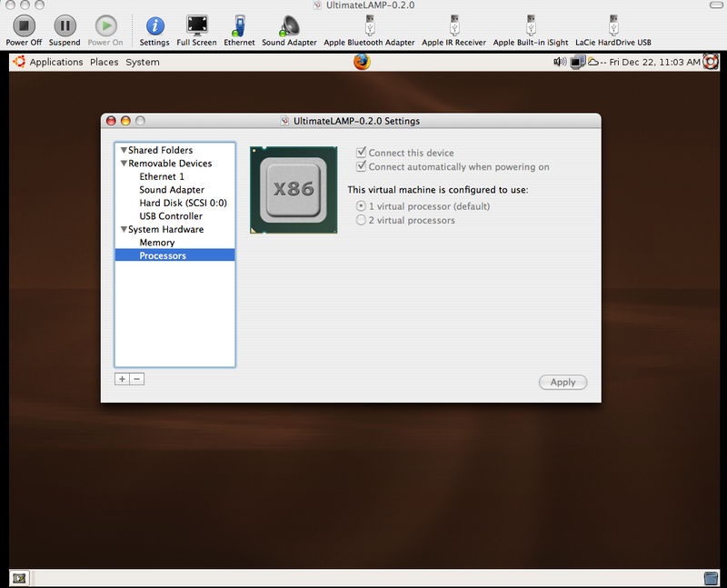The width and height of the screenshot is (727, 588).
Task: Click the Ubuntu logo icon
Action: 18,62
